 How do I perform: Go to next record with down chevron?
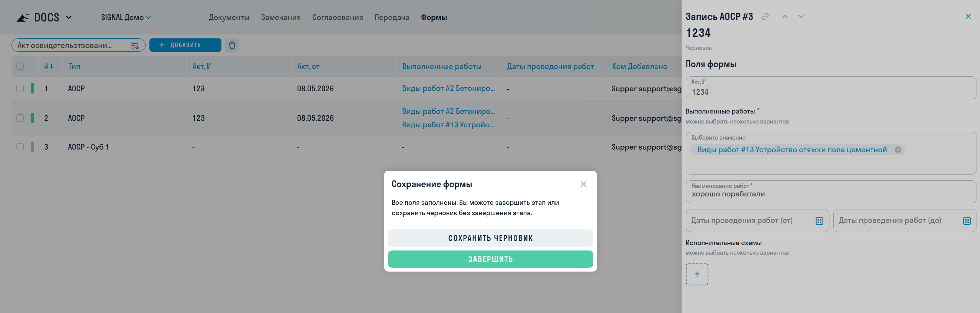click(x=801, y=16)
